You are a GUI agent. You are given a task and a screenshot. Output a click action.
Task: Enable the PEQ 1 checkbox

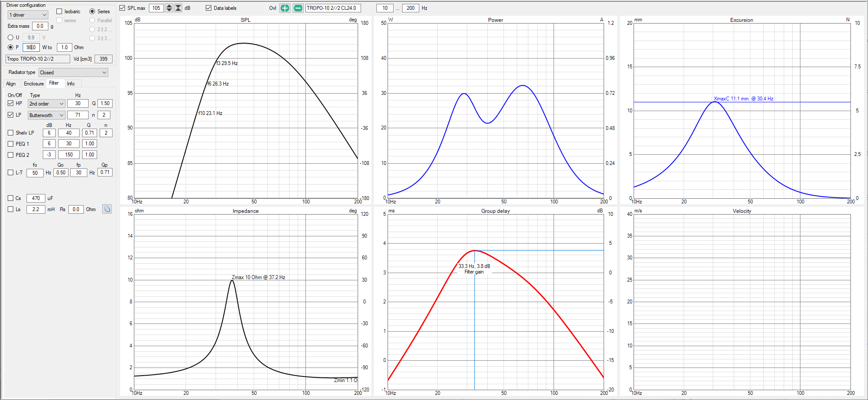click(x=11, y=144)
